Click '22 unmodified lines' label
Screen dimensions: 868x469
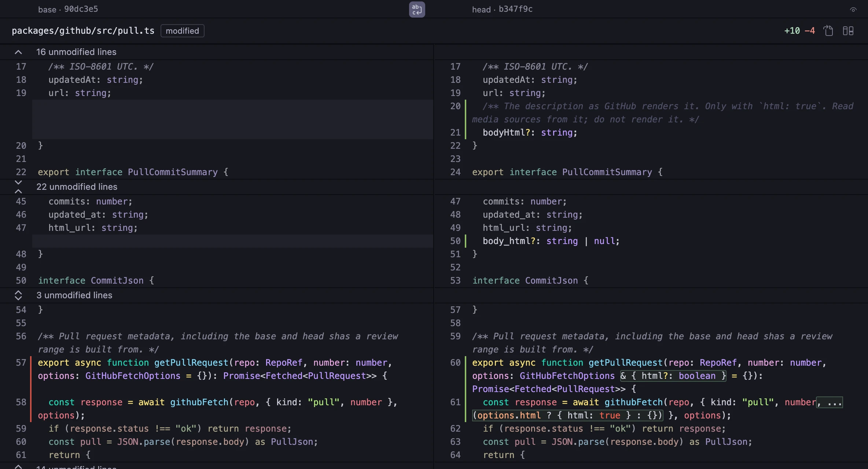(x=77, y=187)
